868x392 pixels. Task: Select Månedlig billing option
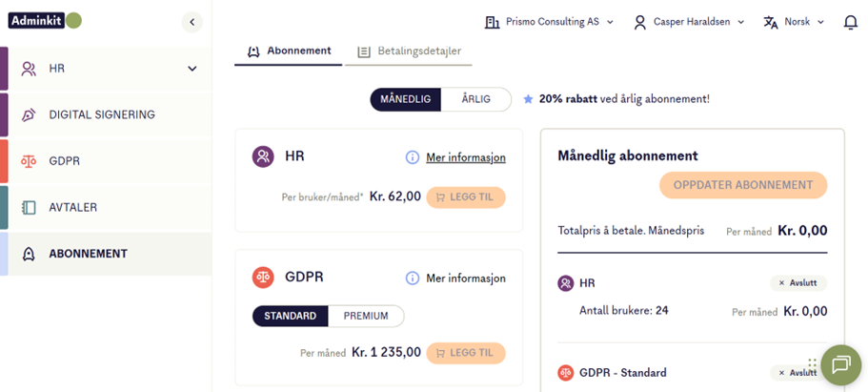point(406,99)
